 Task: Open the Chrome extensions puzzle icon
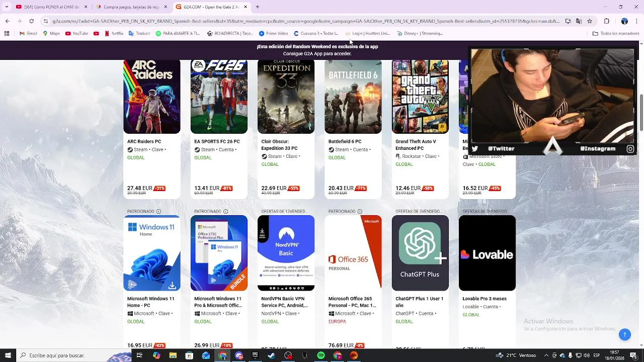click(x=607, y=21)
